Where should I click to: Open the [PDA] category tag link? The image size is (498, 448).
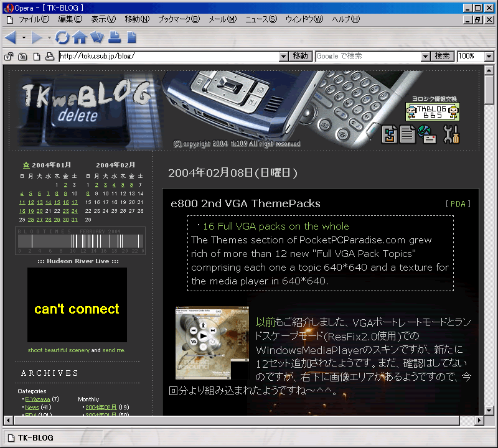[458, 204]
